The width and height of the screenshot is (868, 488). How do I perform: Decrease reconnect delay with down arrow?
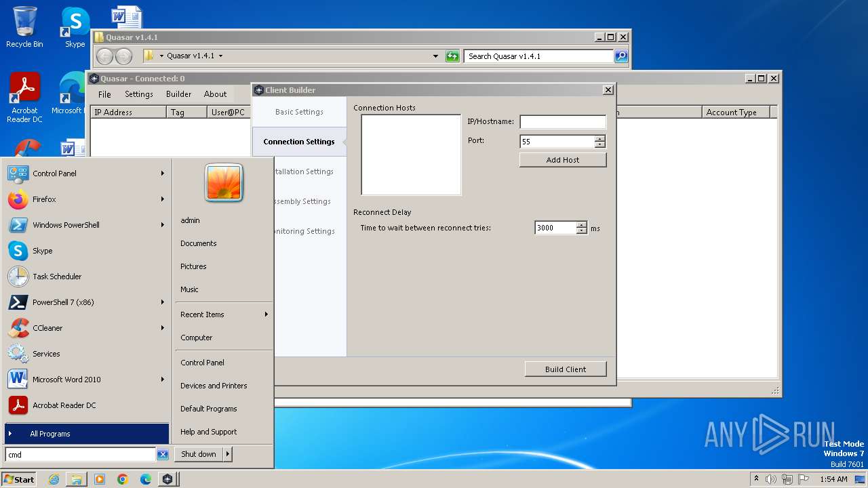581,231
